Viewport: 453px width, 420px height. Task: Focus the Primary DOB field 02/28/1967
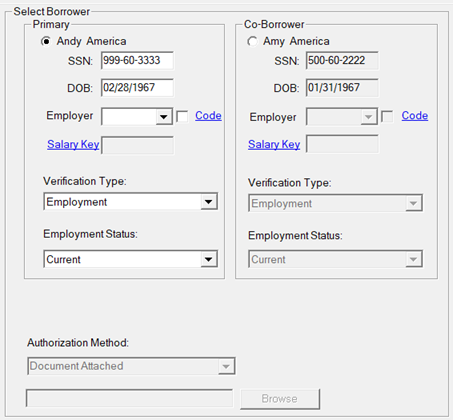click(x=137, y=88)
